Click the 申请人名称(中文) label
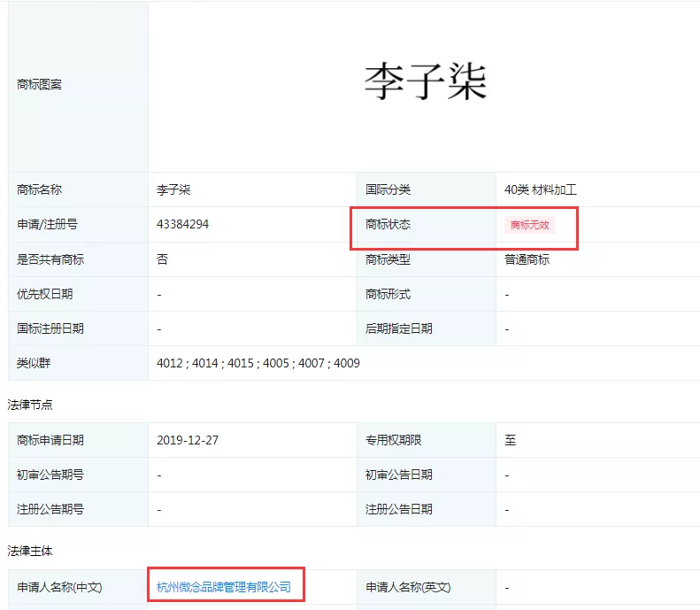Image resolution: width=700 pixels, height=610 pixels. click(59, 587)
